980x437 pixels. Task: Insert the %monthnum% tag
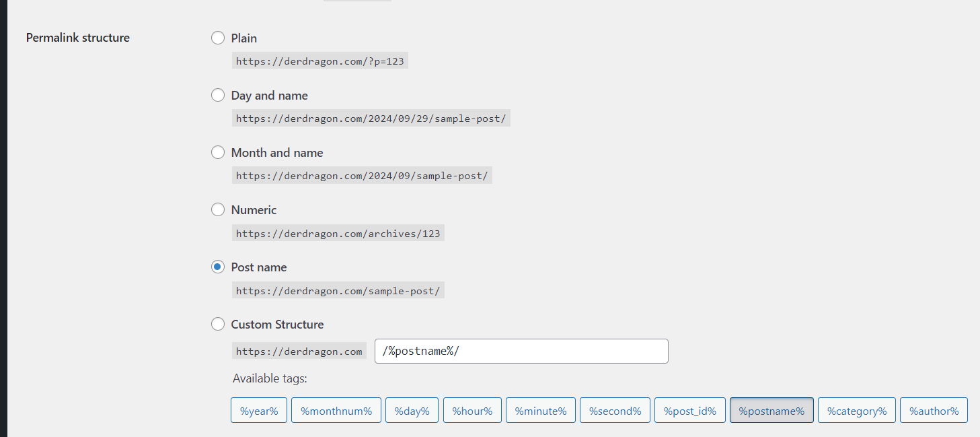click(336, 411)
